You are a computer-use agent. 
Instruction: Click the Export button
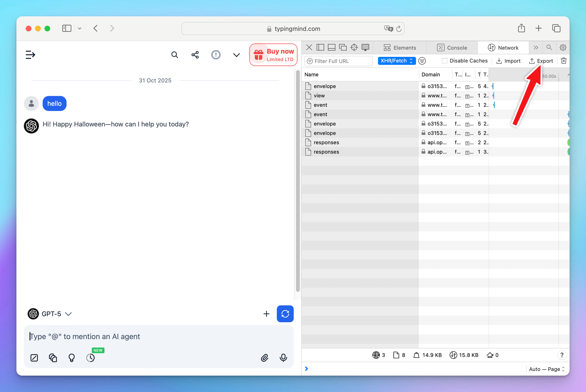(x=541, y=61)
